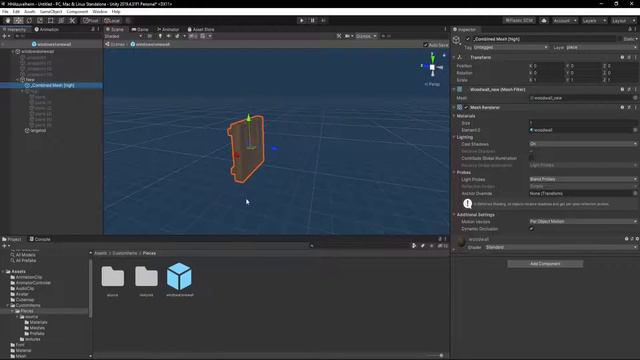Open the source folder thumbnail
640x360 pixels.
tap(113, 277)
